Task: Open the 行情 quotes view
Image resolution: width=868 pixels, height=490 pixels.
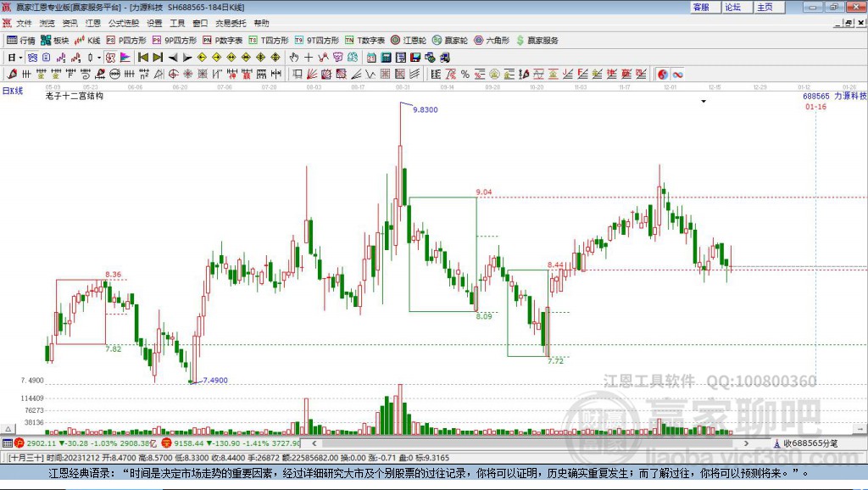Action: tap(21, 41)
